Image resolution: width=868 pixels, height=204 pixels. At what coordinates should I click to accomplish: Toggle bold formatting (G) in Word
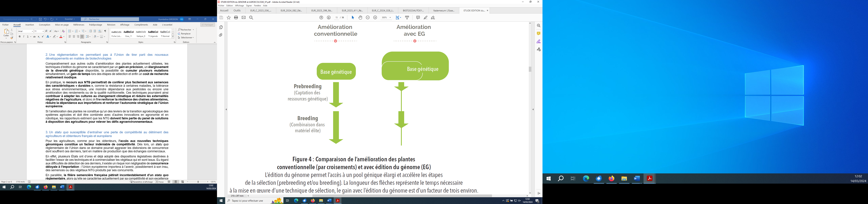pos(19,37)
